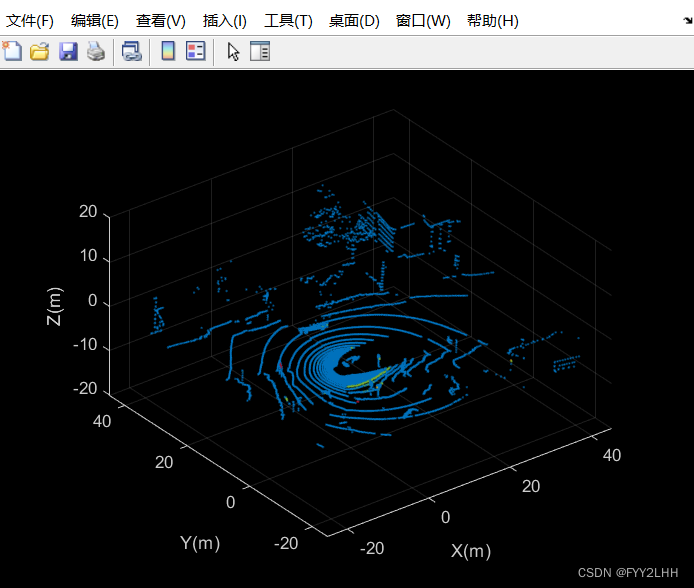
Task: Open the 工具(T) menu
Action: [289, 21]
